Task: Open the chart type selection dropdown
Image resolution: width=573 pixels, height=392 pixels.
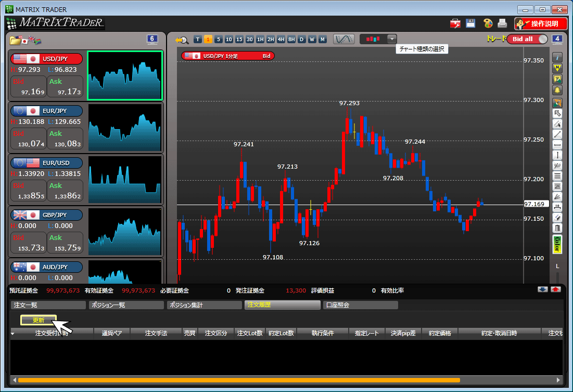Action: pyautogui.click(x=392, y=39)
